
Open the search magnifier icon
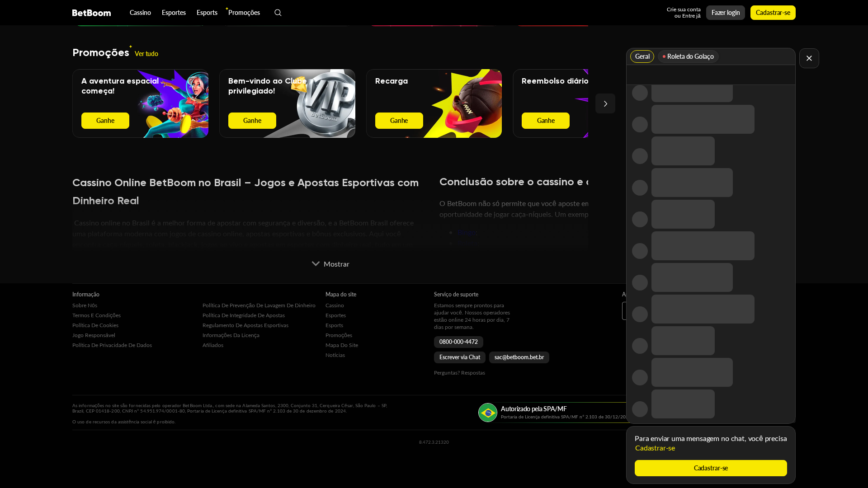[278, 13]
